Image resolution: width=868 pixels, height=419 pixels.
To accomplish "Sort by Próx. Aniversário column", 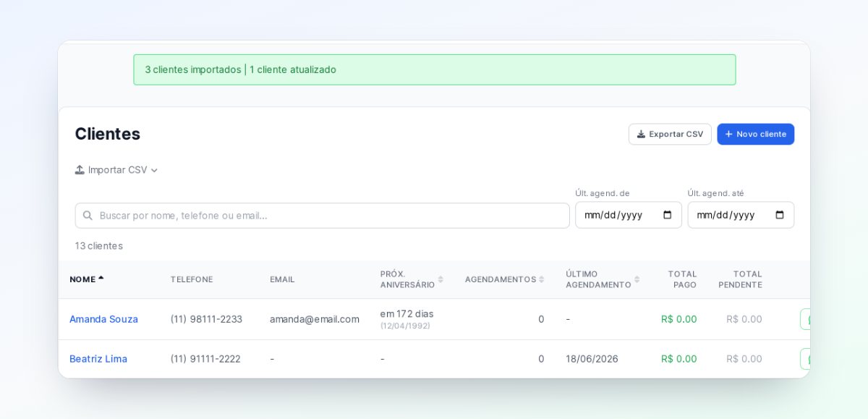I will [x=412, y=279].
